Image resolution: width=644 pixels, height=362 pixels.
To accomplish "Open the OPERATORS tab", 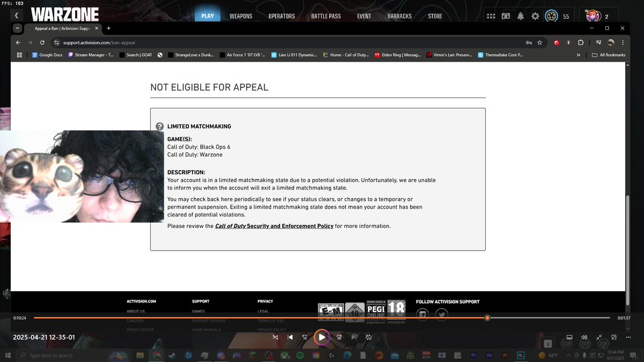I will point(282,16).
